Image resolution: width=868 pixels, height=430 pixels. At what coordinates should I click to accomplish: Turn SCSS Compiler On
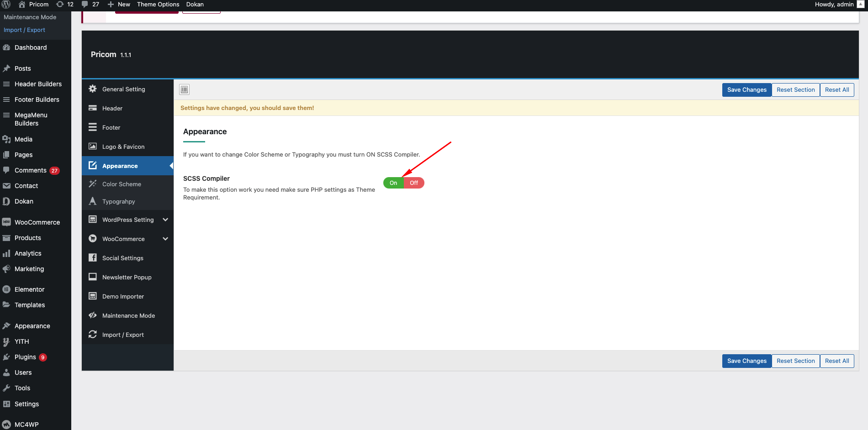coord(393,183)
